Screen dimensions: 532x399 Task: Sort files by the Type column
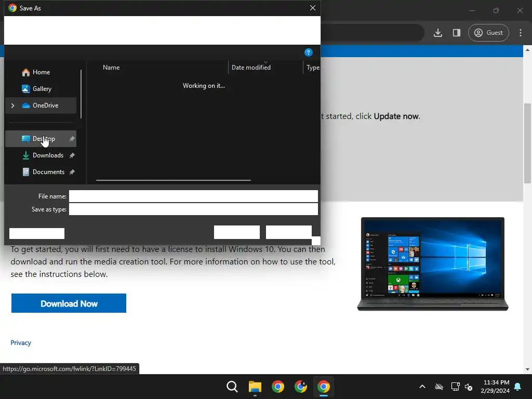pos(313,68)
